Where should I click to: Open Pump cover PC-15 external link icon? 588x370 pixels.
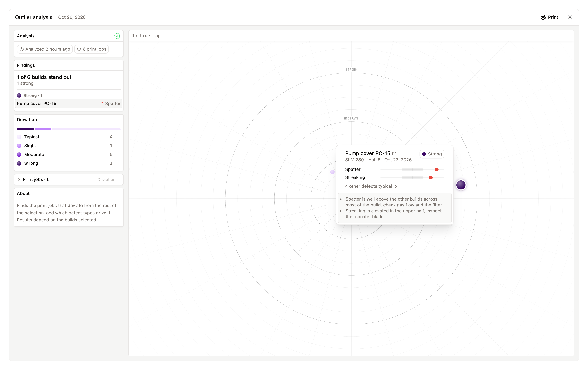(x=394, y=153)
